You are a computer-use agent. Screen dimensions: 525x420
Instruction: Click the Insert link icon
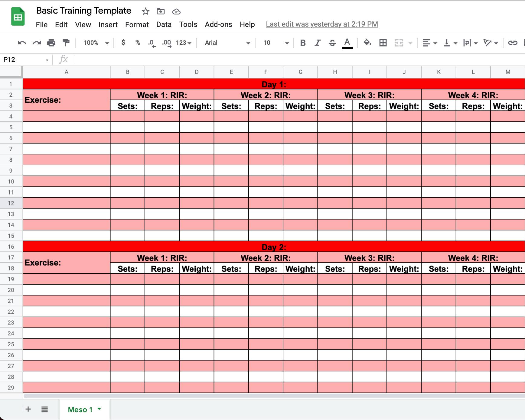pos(513,43)
